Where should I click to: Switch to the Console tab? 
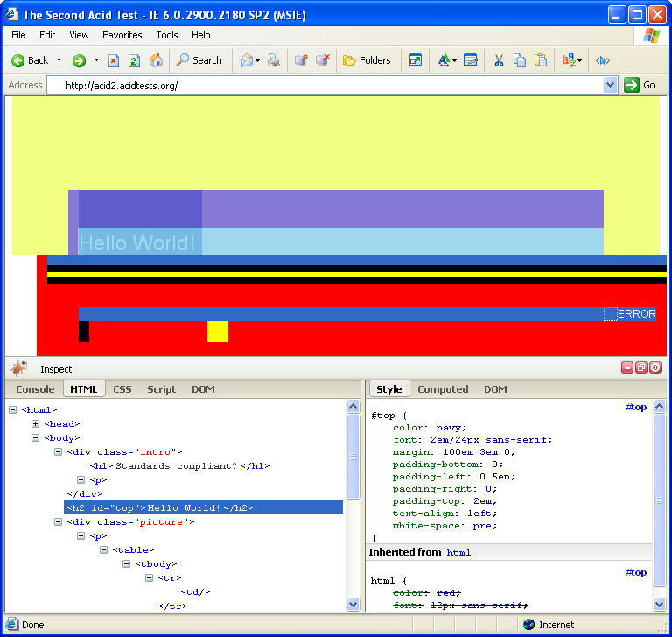tap(35, 389)
